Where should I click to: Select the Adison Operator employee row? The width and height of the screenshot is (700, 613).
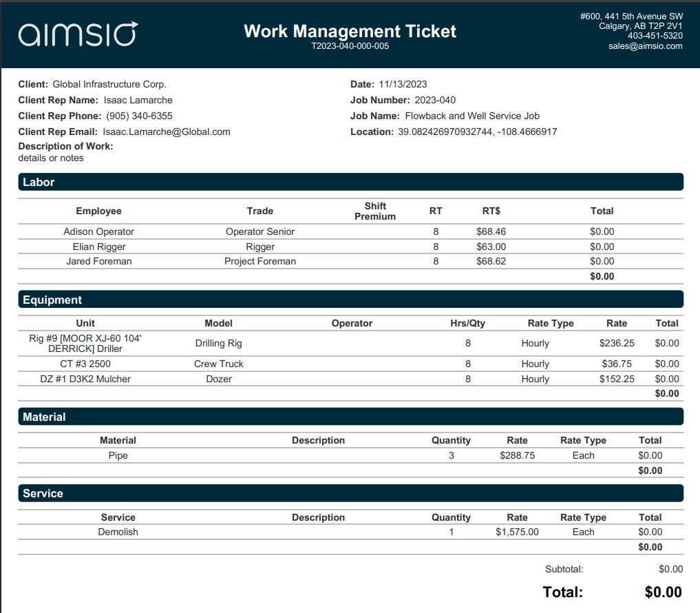click(x=350, y=231)
